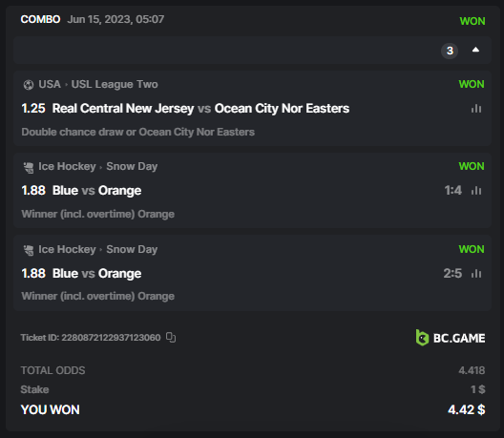Screen dimensions: 504x438
Task: Click the soccer ball sport icon
Action: pos(29,85)
